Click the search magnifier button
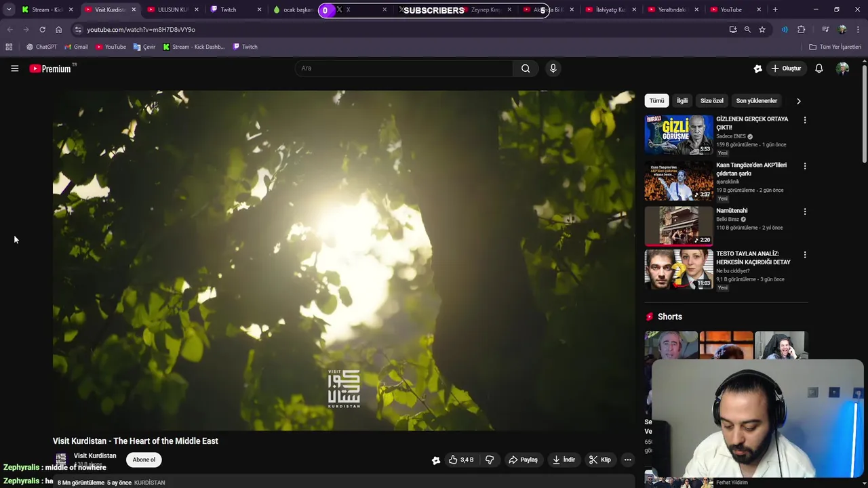Image resolution: width=868 pixels, height=488 pixels. click(x=526, y=68)
